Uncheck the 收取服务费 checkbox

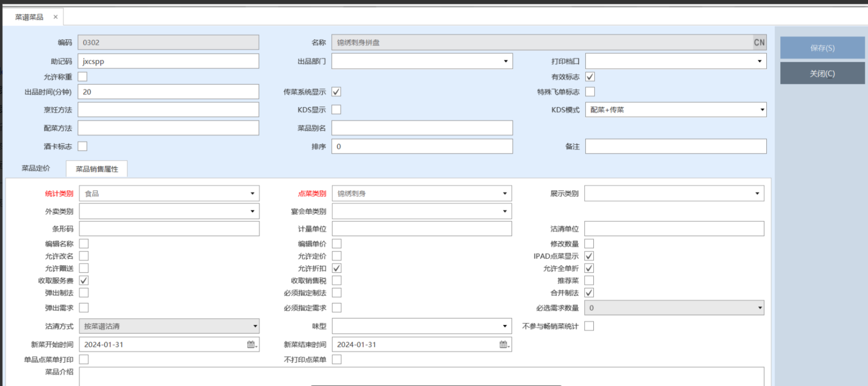84,281
